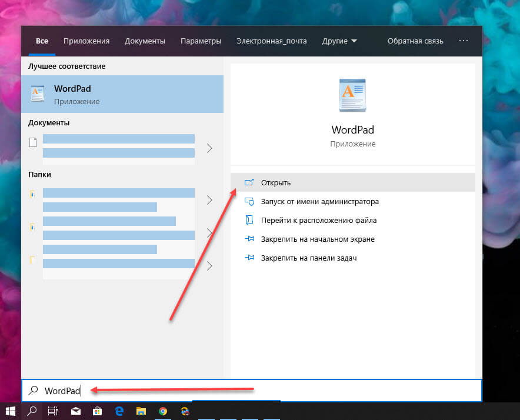Viewport: 520px width, 420px height.
Task: Expand the third folder result chevron
Action: 209,266
